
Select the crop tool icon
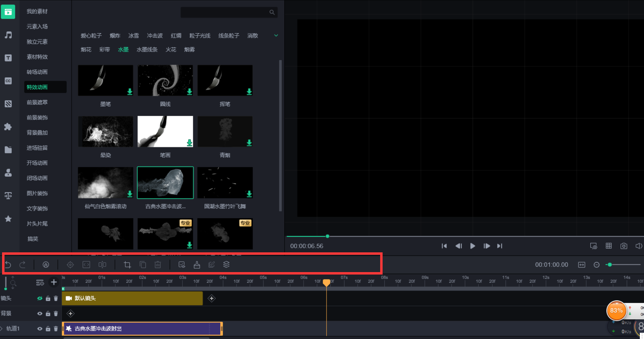click(x=127, y=265)
